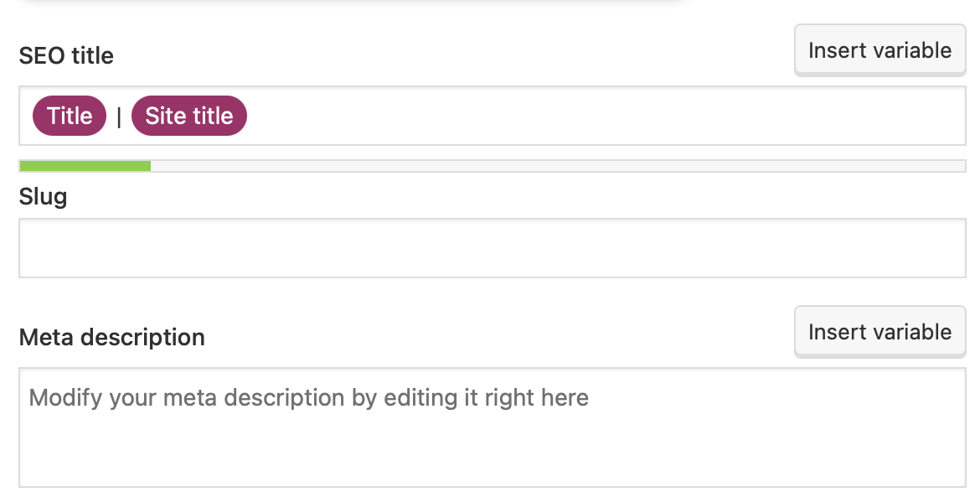Remove the Site title pill from SEO title
The height and width of the screenshot is (492, 980).
point(189,116)
